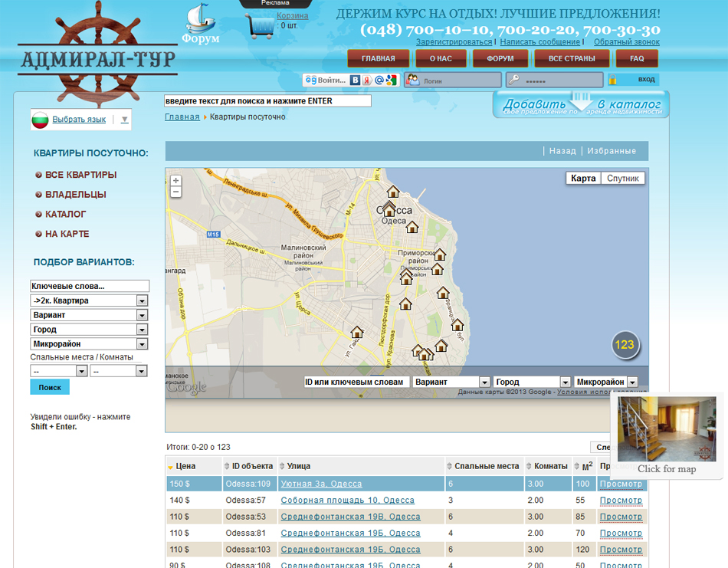Focus the ID или ключевым словам field
728x568 pixels.
click(356, 382)
